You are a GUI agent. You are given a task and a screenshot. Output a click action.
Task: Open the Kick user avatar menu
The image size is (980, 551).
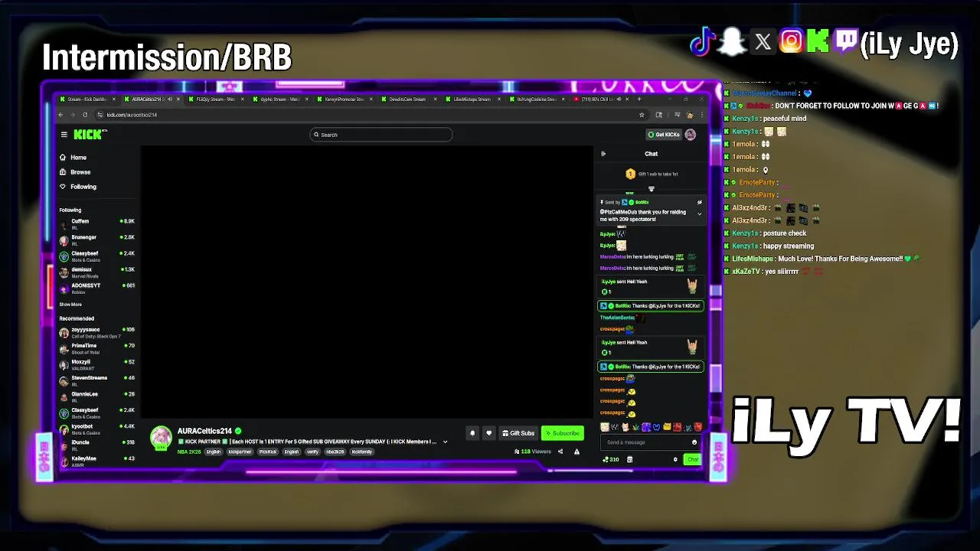pos(691,135)
